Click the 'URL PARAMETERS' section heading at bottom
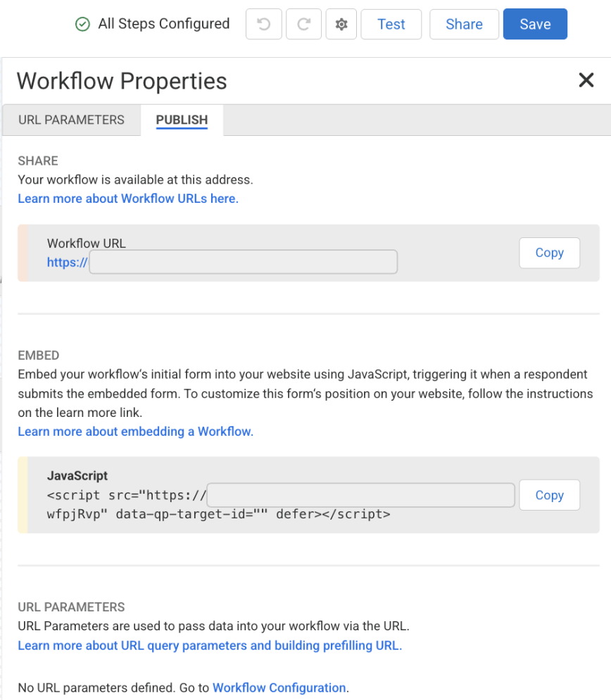611x700 pixels. [x=71, y=607]
